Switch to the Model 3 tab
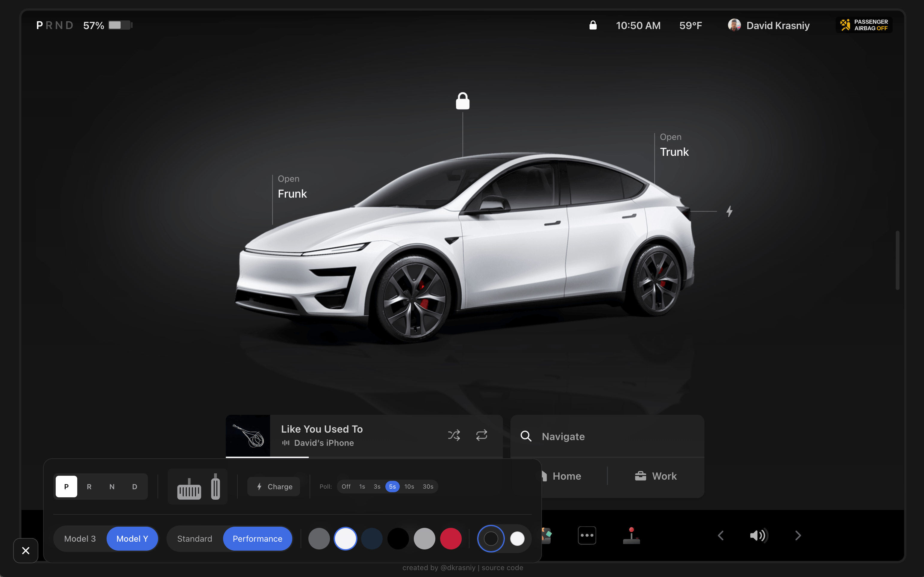 (80, 538)
